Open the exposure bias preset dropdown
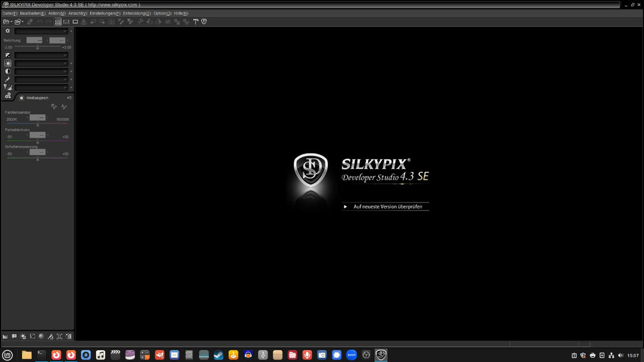Screen dimensions: 644x362 (x=41, y=55)
